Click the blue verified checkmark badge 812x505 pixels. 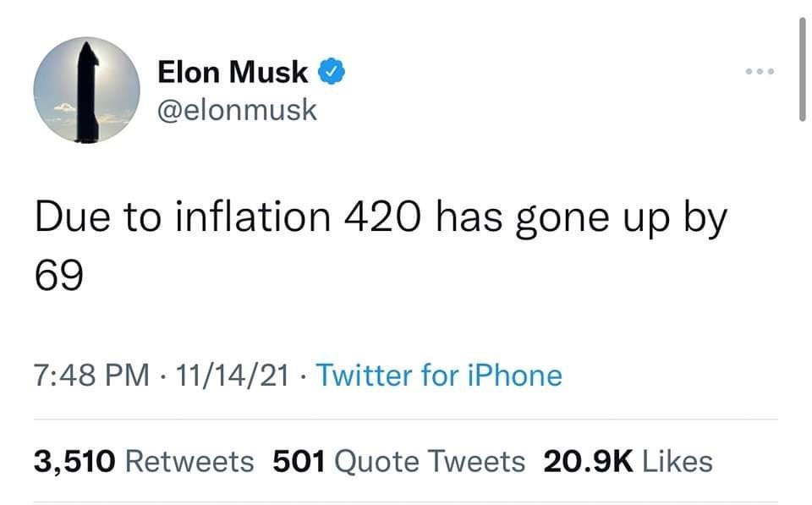332,71
